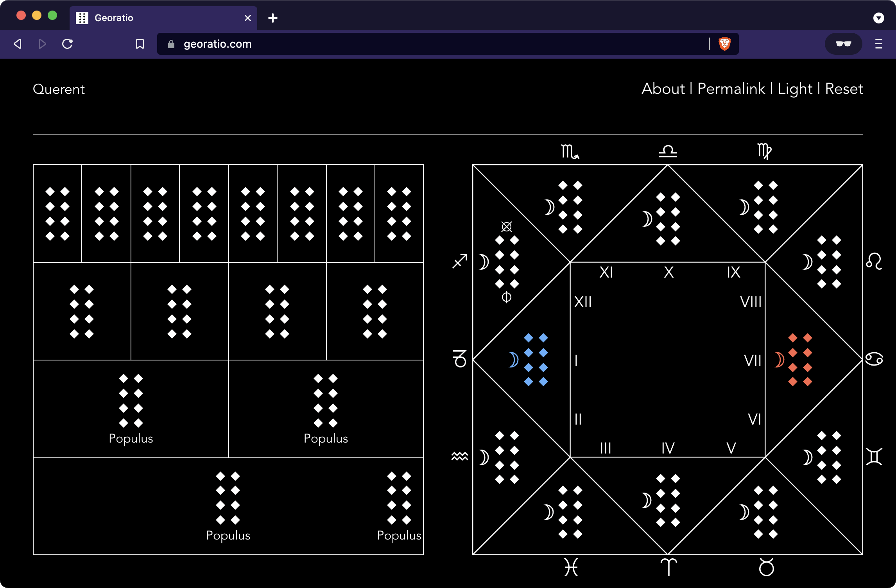Open the browser hamburger menu

click(879, 44)
